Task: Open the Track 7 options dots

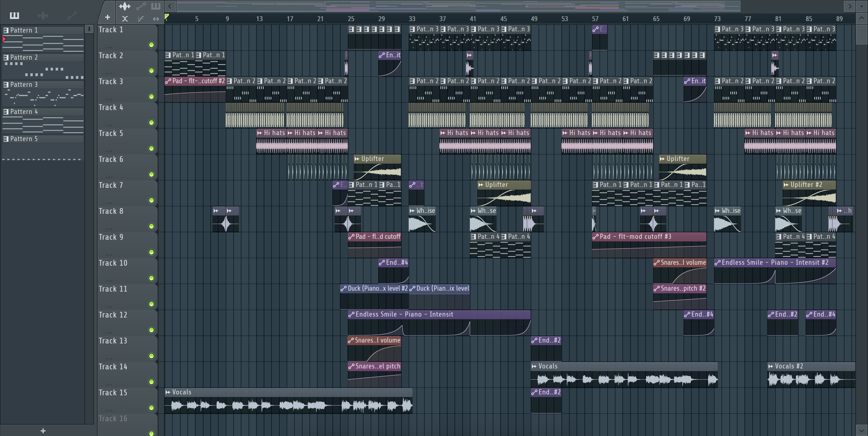Action: [108, 203]
